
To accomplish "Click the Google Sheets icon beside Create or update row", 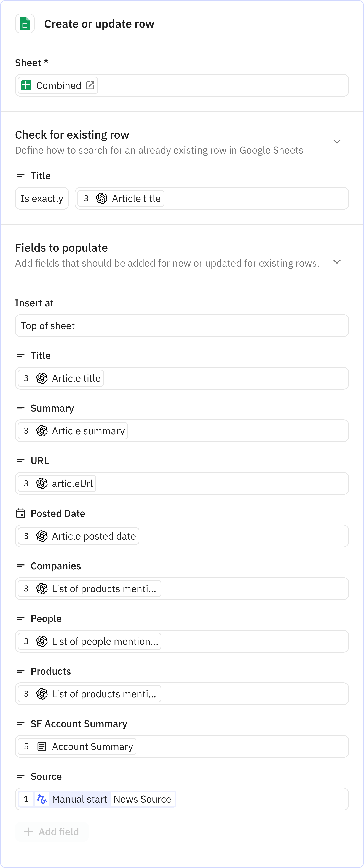I will point(25,24).
